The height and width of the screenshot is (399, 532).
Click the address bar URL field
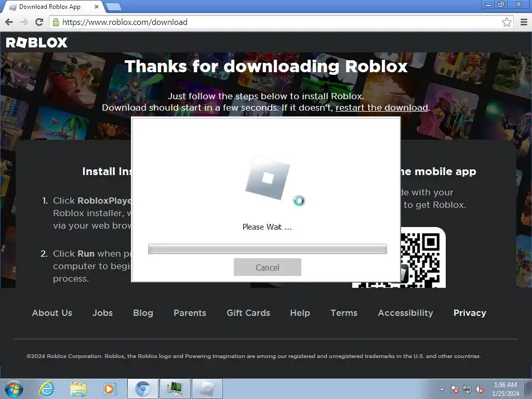[281, 22]
